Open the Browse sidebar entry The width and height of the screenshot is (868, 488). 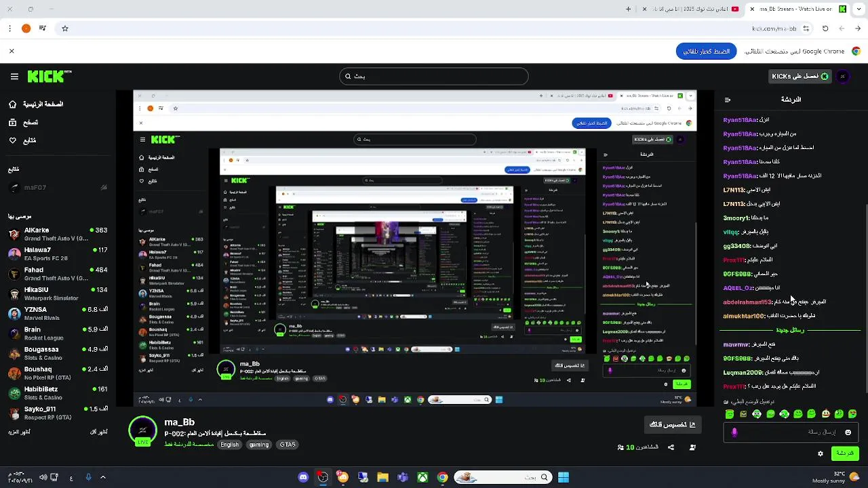23,123
